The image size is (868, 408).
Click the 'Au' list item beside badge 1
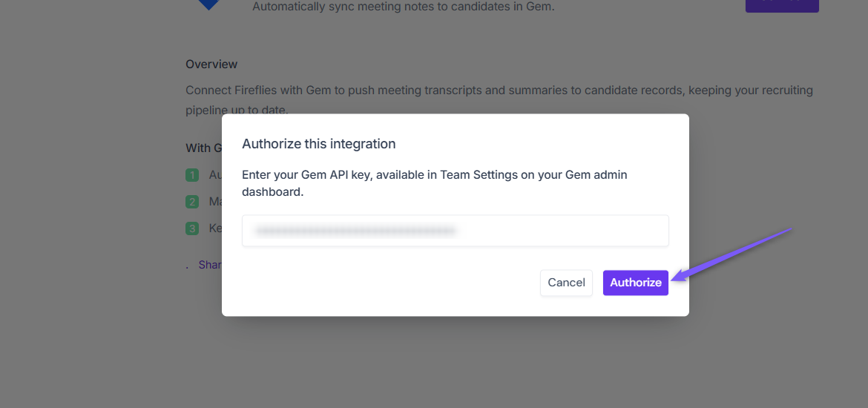tap(215, 175)
